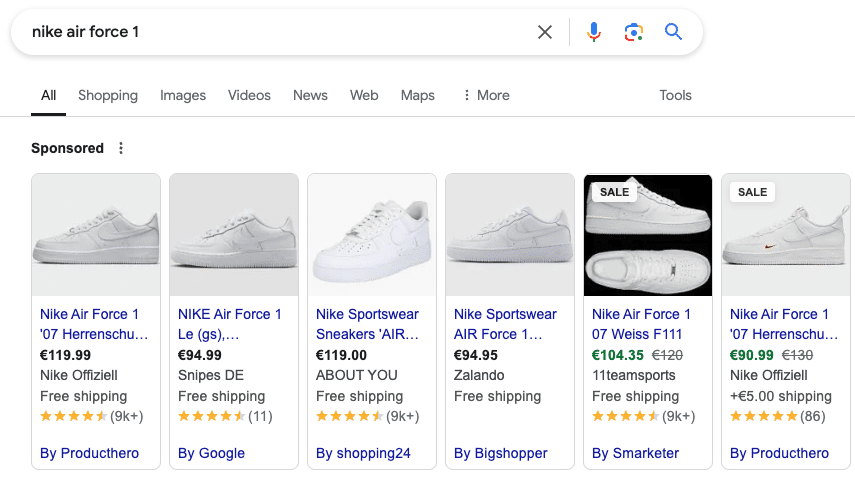The width and height of the screenshot is (855, 483).
Task: Open Google Lens image search icon
Action: 634,32
